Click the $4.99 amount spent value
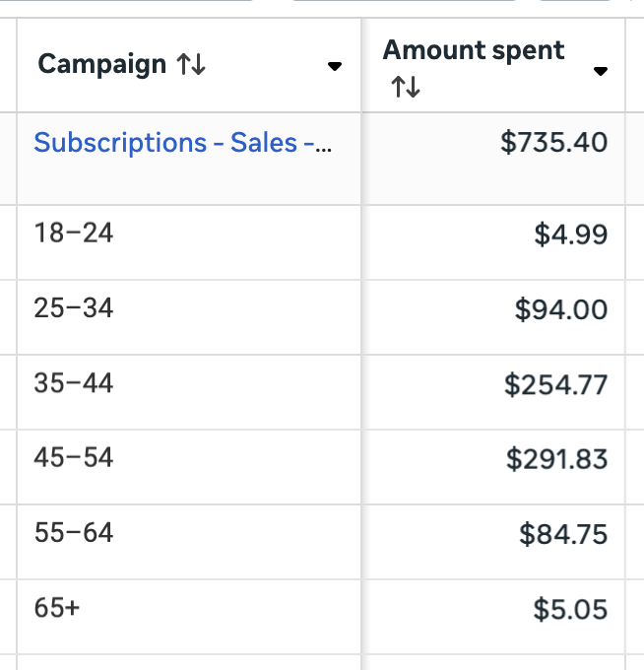Image resolution: width=644 pixels, height=670 pixels. coord(570,234)
